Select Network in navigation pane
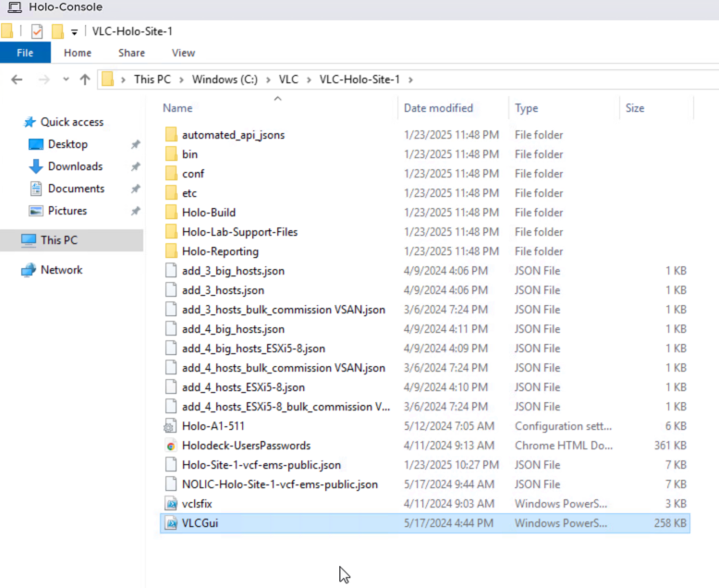Image resolution: width=719 pixels, height=588 pixels. pyautogui.click(x=61, y=270)
